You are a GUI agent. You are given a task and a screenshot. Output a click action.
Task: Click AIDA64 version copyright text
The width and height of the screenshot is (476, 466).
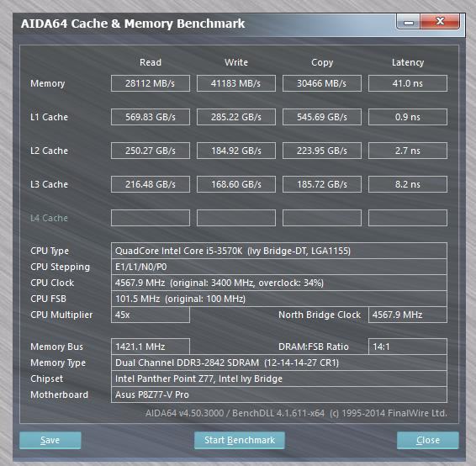click(296, 413)
